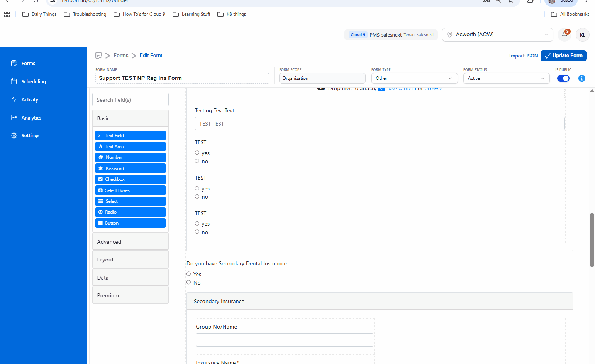The width and height of the screenshot is (595, 364).
Task: Click the Testing Test Test input
Action: point(380,124)
